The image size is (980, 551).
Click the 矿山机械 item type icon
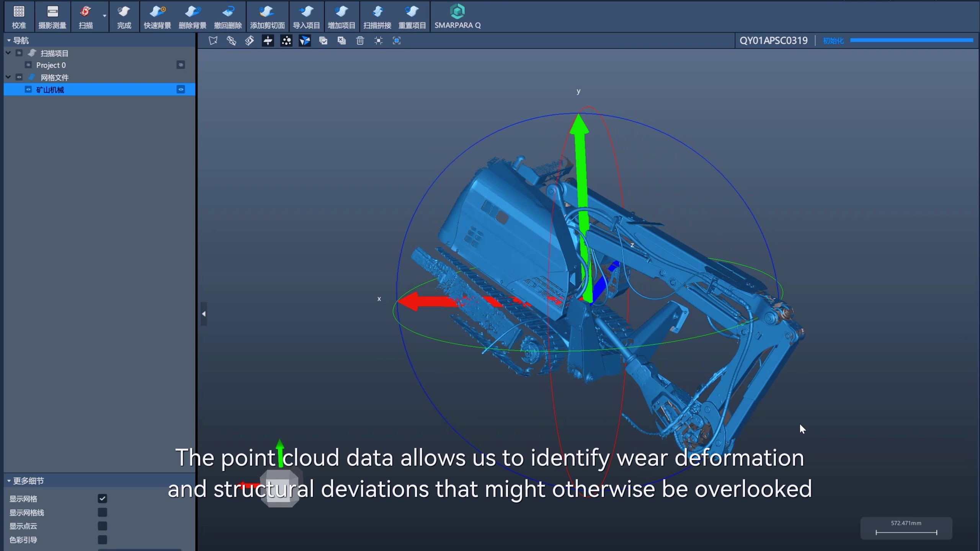tap(28, 90)
